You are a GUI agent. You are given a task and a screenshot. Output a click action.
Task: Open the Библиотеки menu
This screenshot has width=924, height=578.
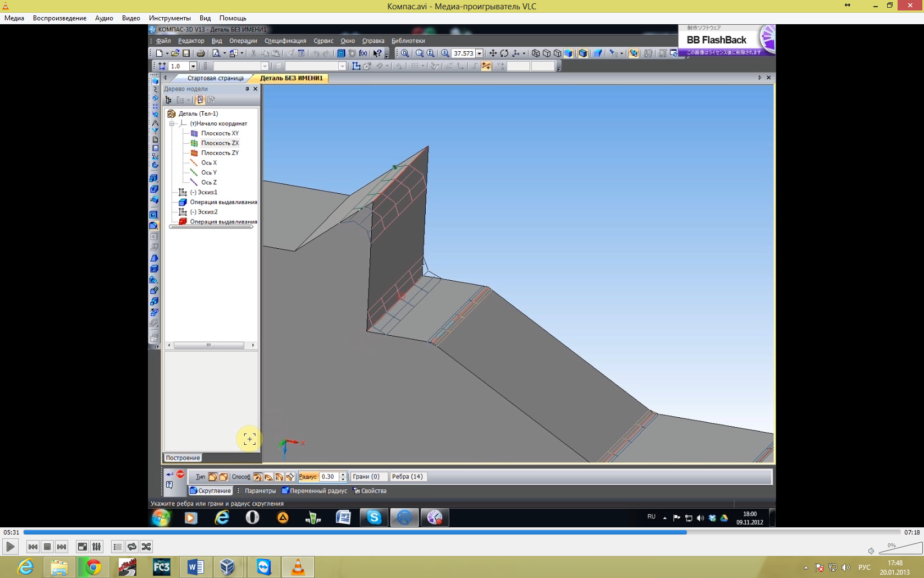click(408, 41)
